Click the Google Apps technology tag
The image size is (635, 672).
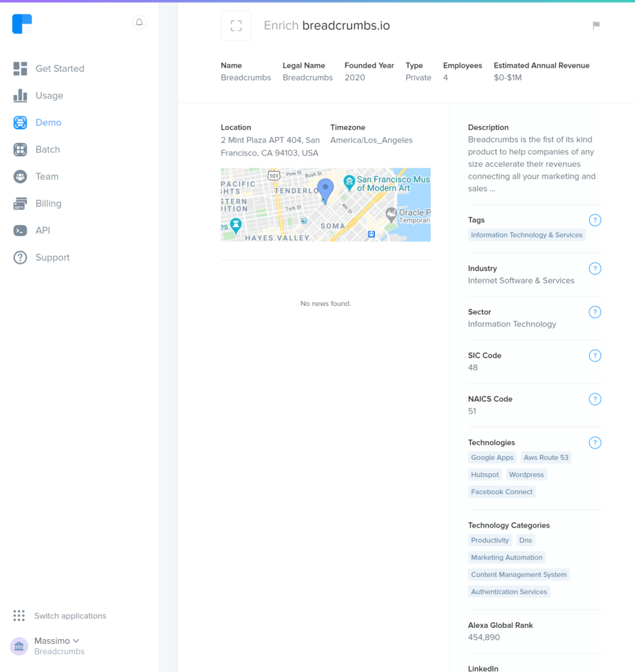492,457
